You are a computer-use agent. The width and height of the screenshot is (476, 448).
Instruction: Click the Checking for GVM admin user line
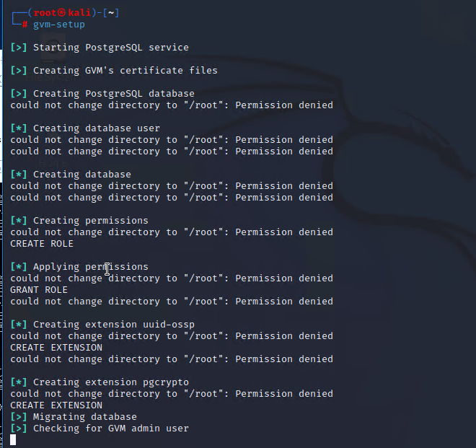110,429
